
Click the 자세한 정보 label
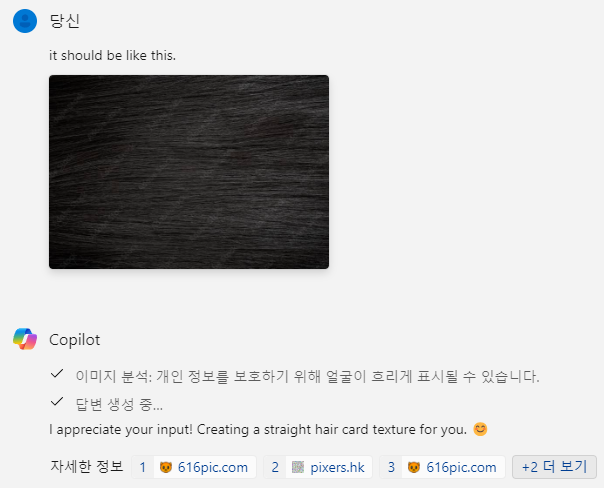click(x=87, y=466)
